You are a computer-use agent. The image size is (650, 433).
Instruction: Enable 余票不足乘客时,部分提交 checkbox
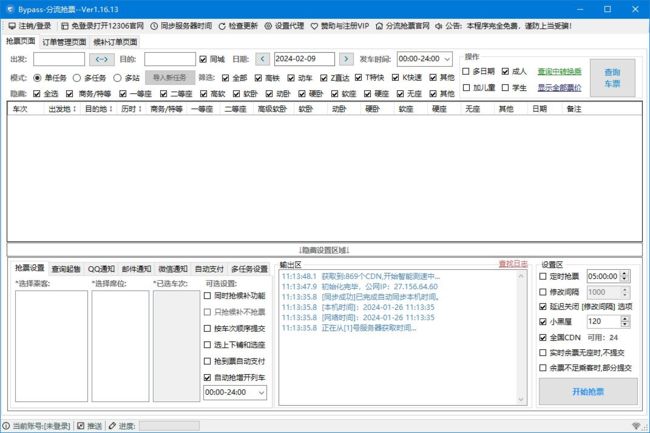click(x=543, y=368)
